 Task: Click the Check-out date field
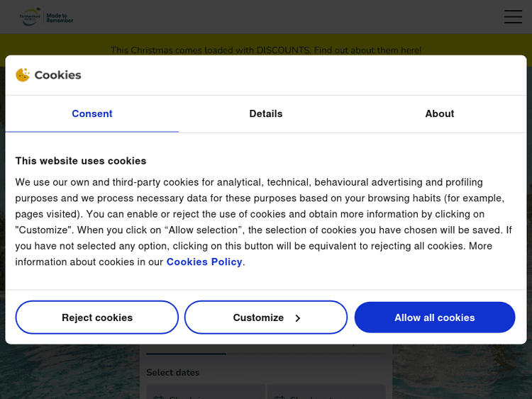326,393
